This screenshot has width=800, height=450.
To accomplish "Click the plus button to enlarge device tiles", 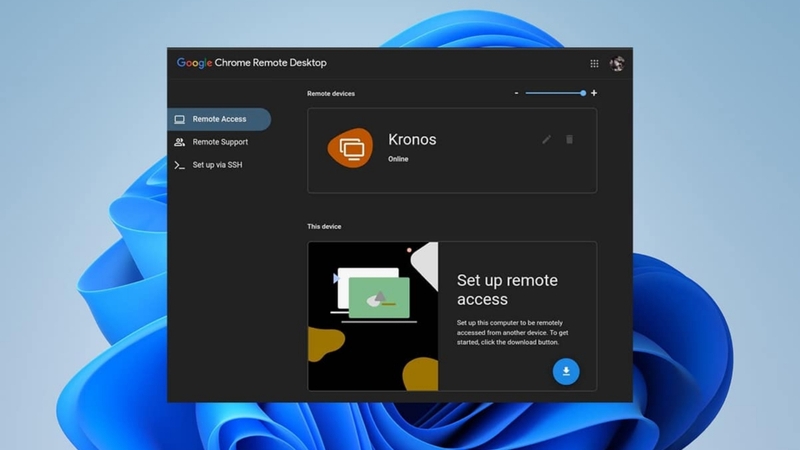I will [594, 93].
